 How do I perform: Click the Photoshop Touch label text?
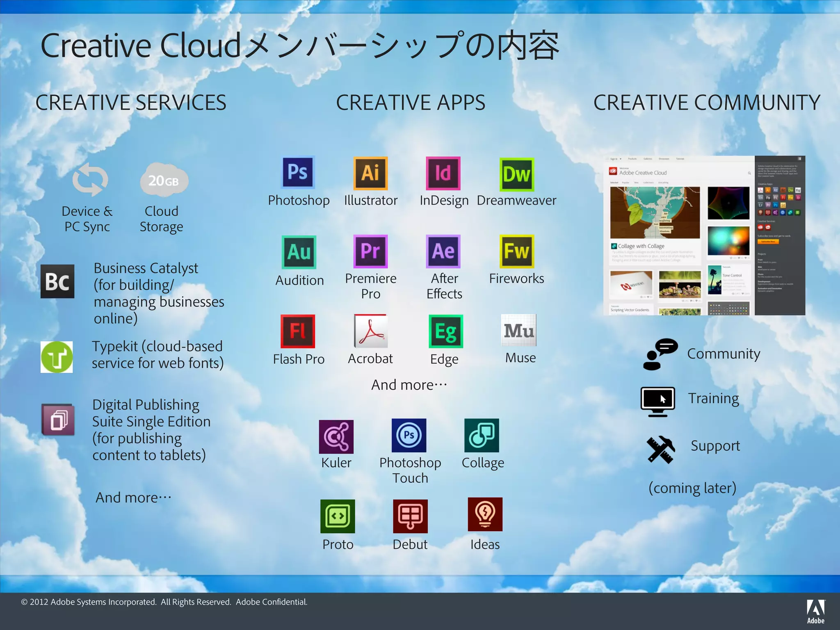pyautogui.click(x=410, y=470)
